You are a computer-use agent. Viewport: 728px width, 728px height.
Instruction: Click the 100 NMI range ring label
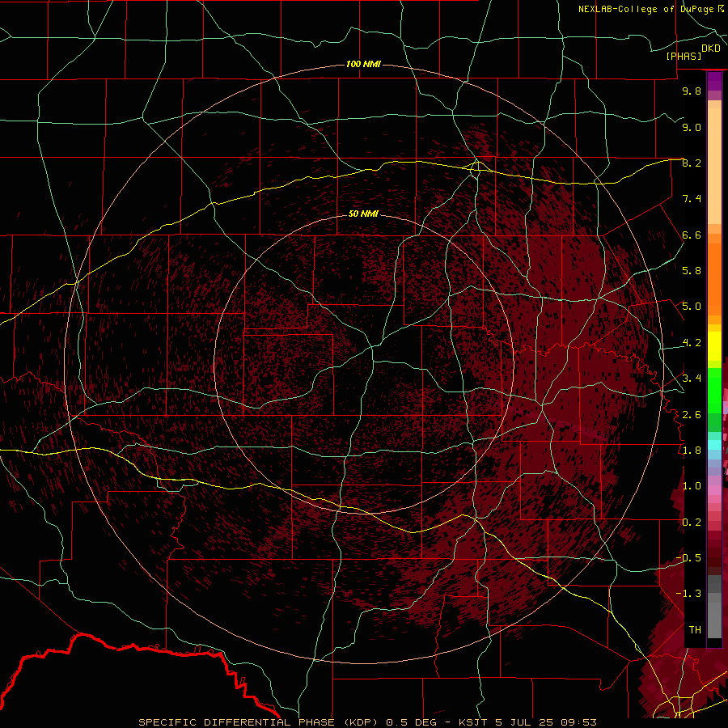pyautogui.click(x=363, y=64)
